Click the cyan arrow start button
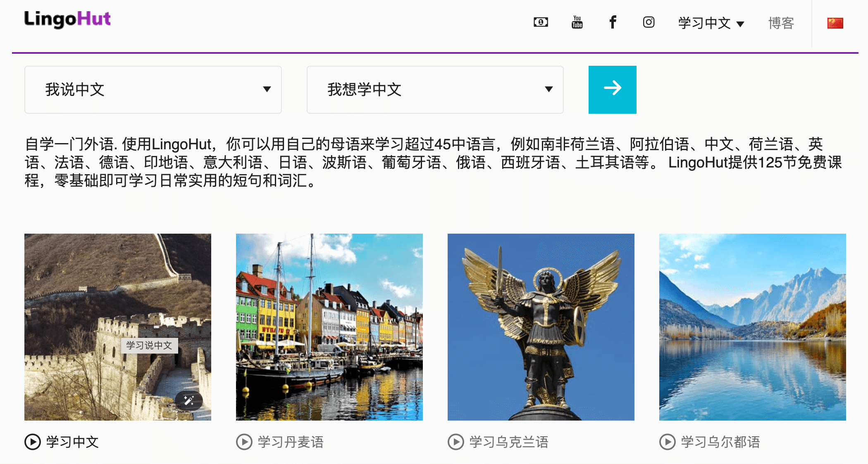This screenshot has width=868, height=464. click(x=613, y=89)
